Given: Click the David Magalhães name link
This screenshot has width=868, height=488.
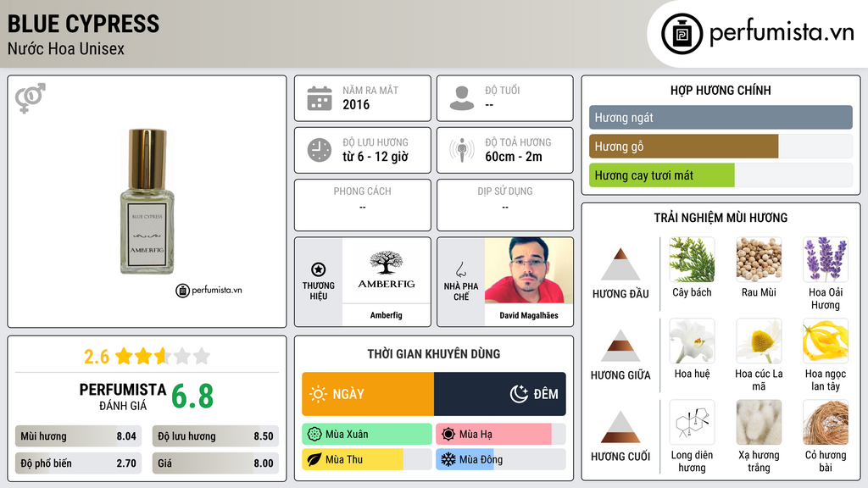Looking at the screenshot, I should click(529, 315).
